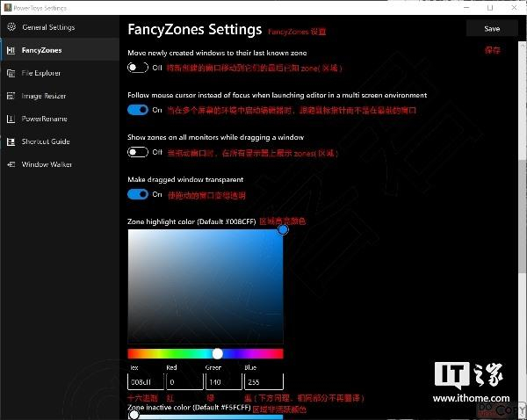Click the FancyZones sidebar icon
Viewport: 527px width, 420px height.
pyautogui.click(x=11, y=50)
